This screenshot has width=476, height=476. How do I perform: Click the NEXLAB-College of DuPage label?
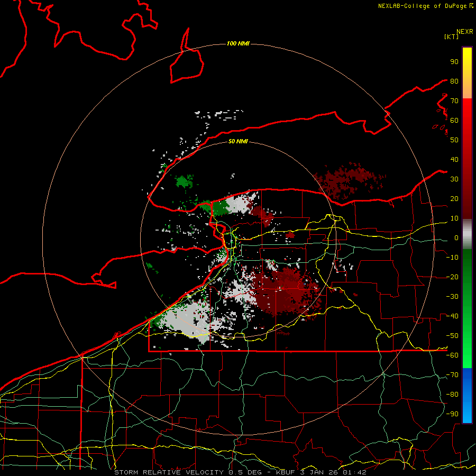[422, 6]
